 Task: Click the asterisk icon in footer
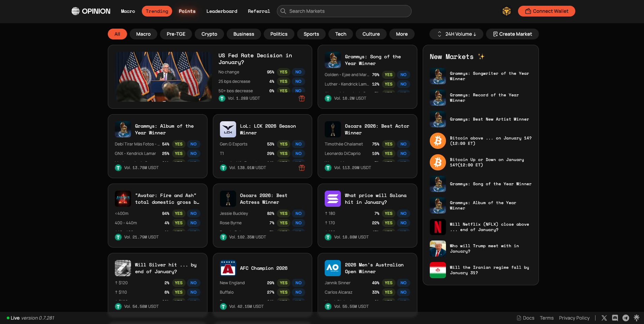click(x=637, y=318)
